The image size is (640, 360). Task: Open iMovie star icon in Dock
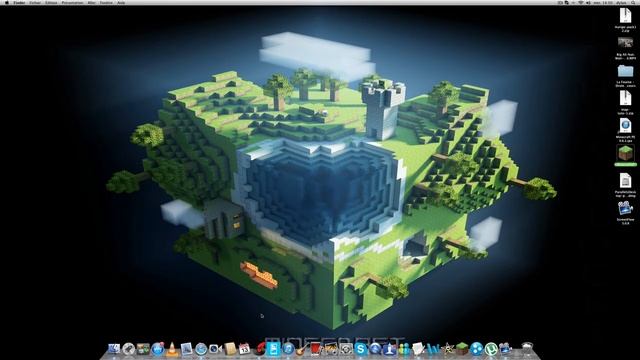tap(448, 349)
